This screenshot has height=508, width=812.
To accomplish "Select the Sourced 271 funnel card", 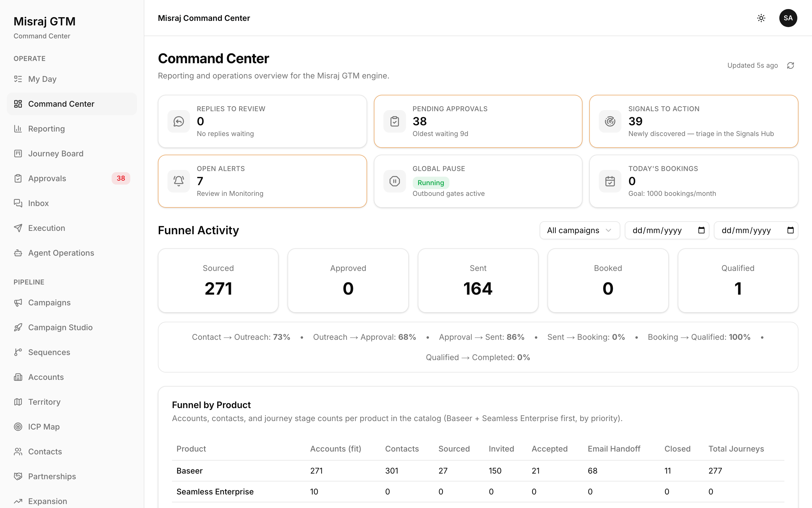I will pos(218,281).
